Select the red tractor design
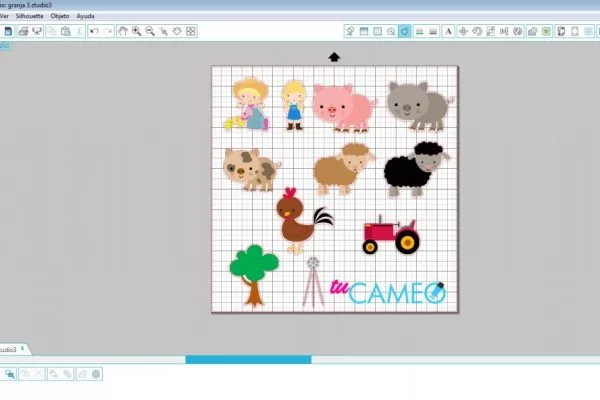 [391, 235]
